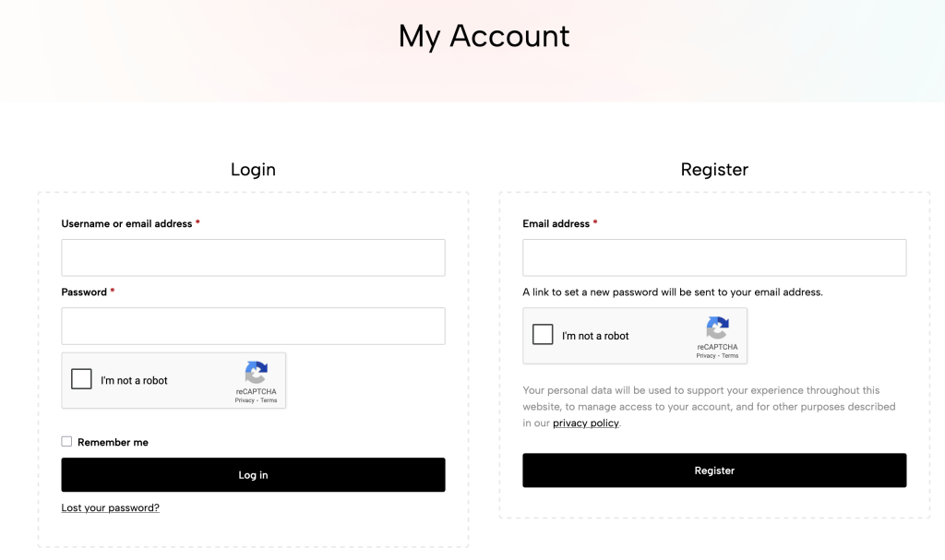
Task: Click the Register form's Email address label
Action: pyautogui.click(x=556, y=224)
